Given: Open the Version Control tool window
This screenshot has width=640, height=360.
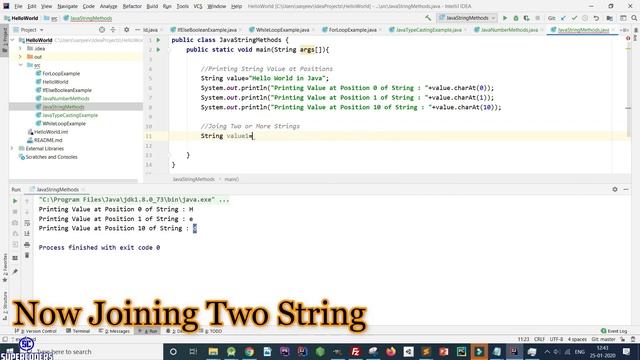Looking at the screenshot, I should tap(36, 331).
